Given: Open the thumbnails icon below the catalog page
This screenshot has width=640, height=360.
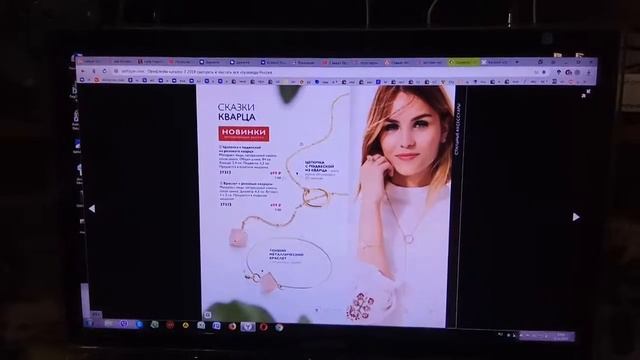Looking at the screenshot, I should click(207, 315).
